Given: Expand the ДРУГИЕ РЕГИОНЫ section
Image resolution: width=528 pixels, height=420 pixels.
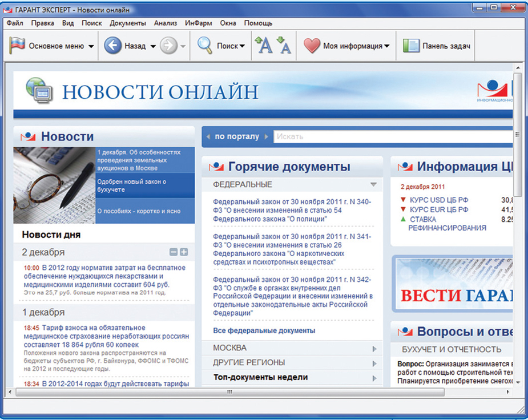Looking at the screenshot, I should tap(374, 363).
